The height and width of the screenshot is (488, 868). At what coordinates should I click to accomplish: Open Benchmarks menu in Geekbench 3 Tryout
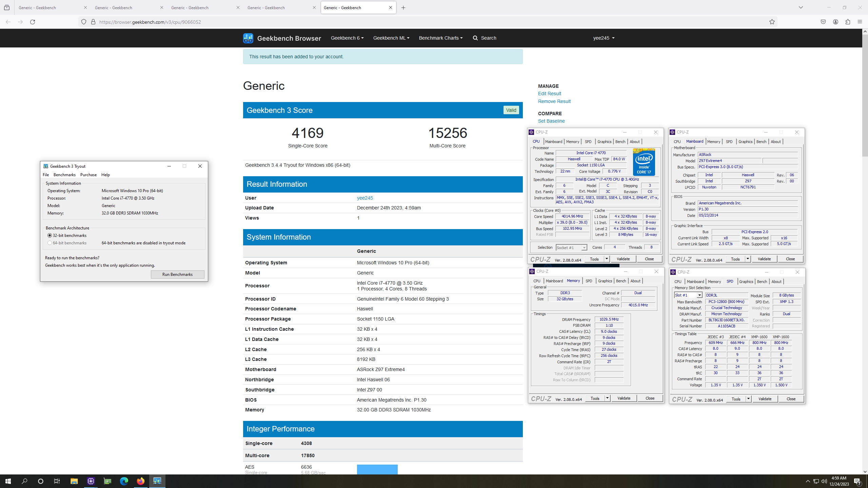click(x=64, y=175)
